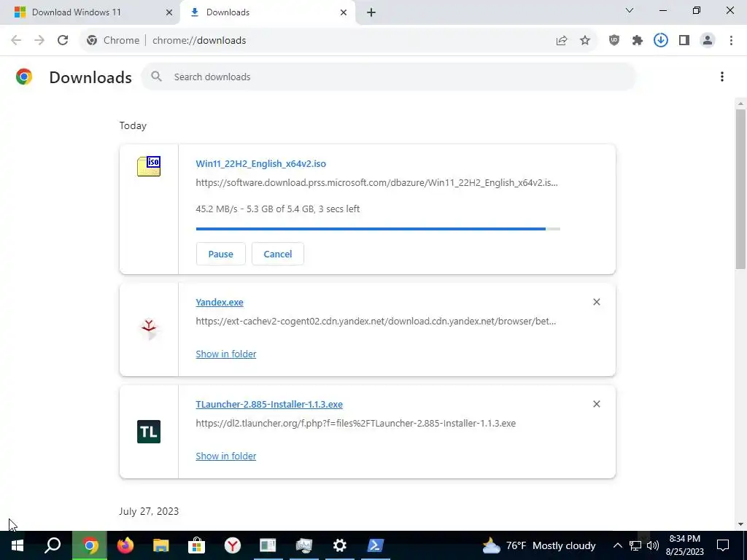Open the Win11_22H2_English_x64v2.iso file link

point(260,163)
